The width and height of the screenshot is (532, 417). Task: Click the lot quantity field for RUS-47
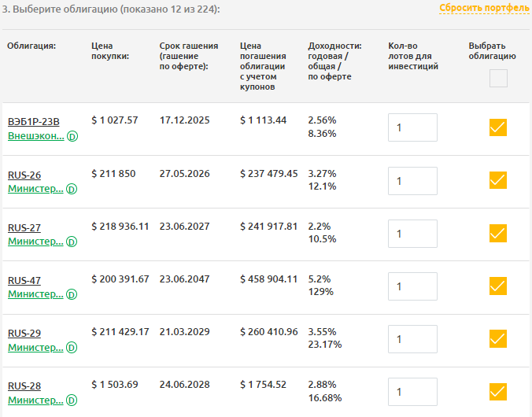[x=412, y=286]
